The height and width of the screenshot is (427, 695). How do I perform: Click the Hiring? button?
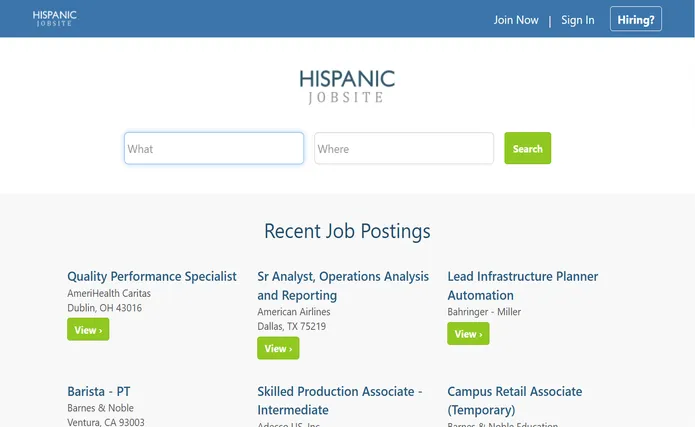coord(636,19)
